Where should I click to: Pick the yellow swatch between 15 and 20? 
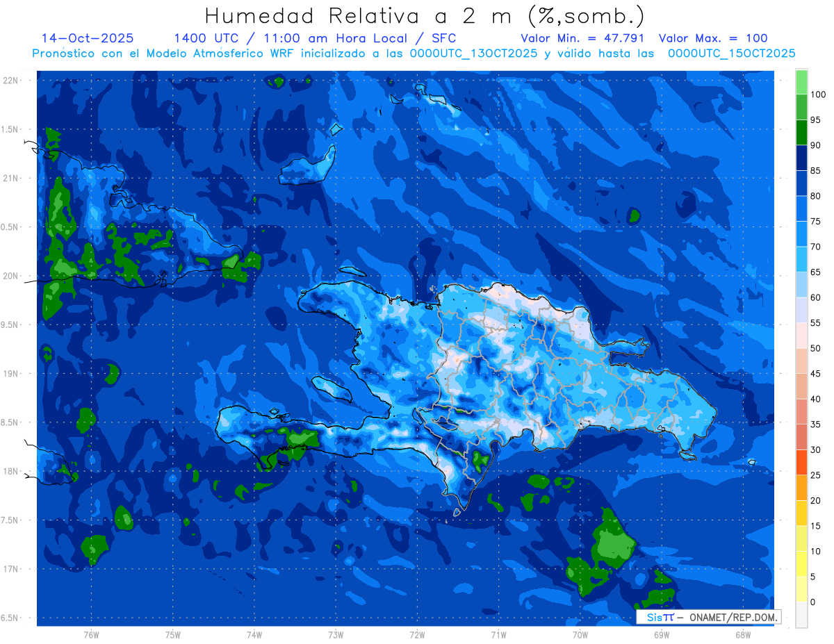click(x=801, y=513)
